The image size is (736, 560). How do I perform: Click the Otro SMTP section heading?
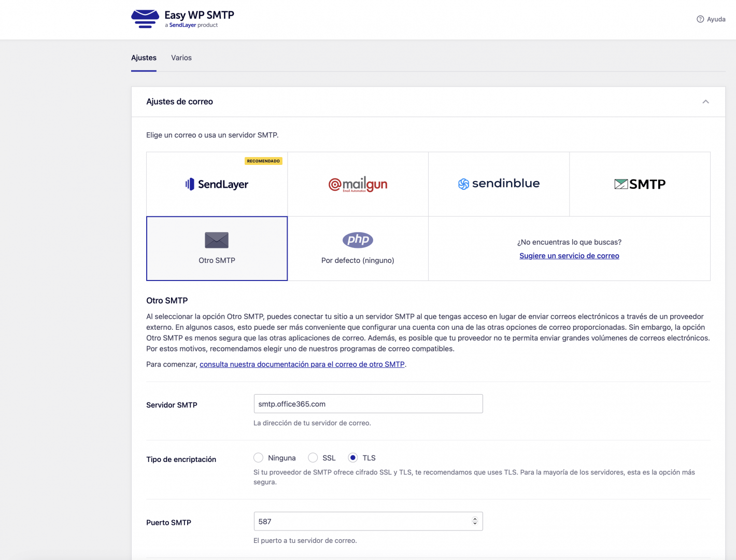point(167,301)
